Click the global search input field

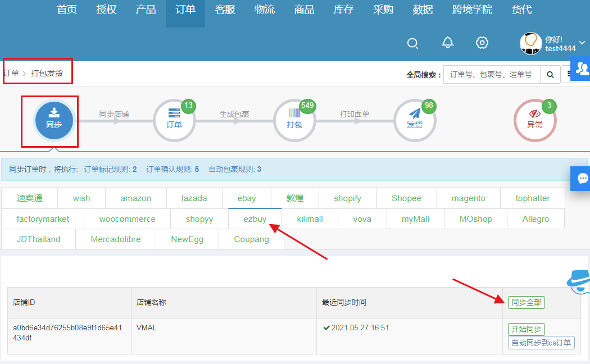(492, 74)
